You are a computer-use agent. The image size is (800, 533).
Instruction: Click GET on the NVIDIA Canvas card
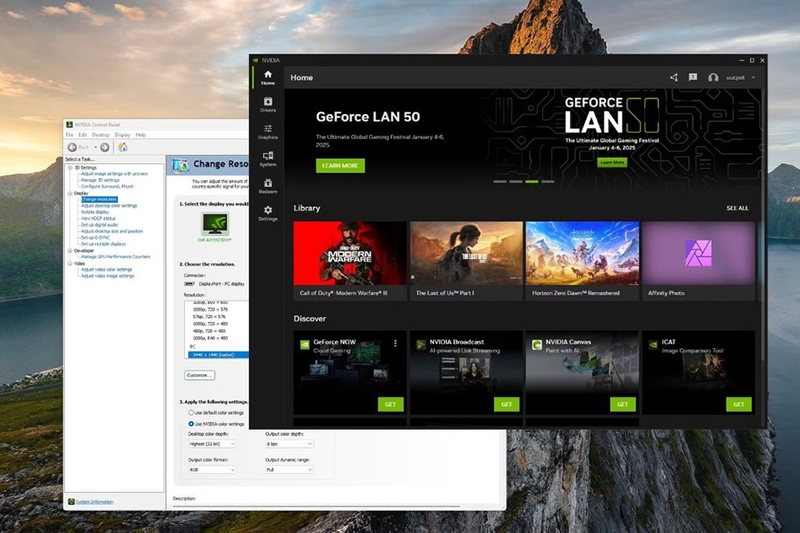click(623, 404)
